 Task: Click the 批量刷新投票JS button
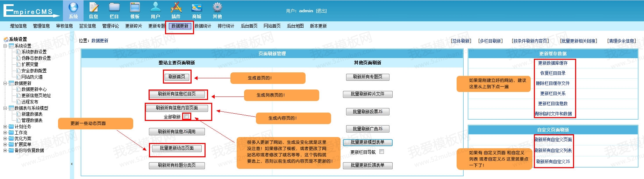click(x=367, y=112)
